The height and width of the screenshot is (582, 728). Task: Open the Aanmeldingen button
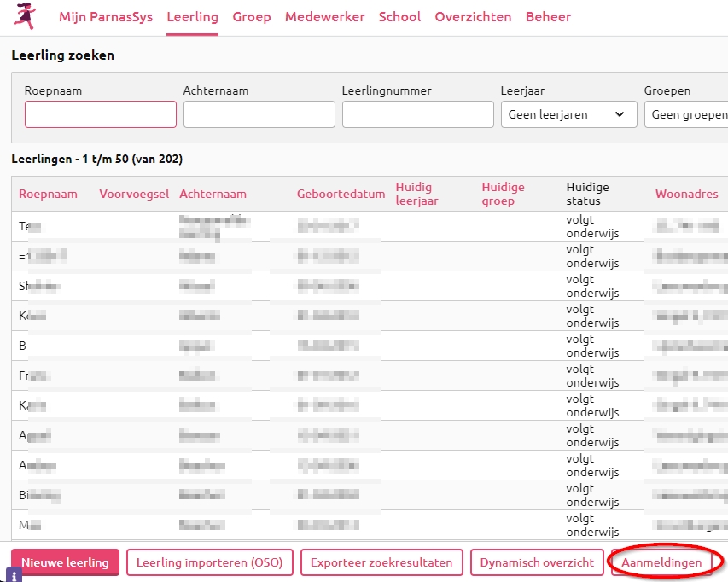pyautogui.click(x=661, y=562)
